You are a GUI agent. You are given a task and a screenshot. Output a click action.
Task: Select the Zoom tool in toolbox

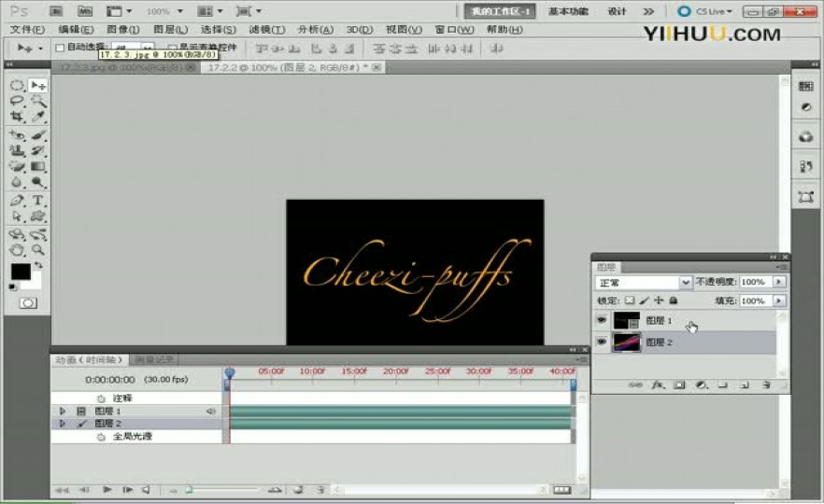[37, 250]
